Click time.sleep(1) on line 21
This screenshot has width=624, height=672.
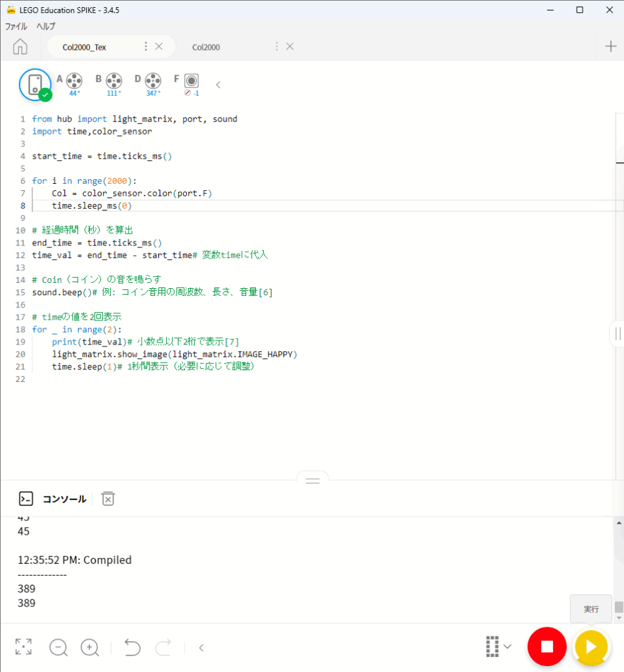(x=84, y=367)
